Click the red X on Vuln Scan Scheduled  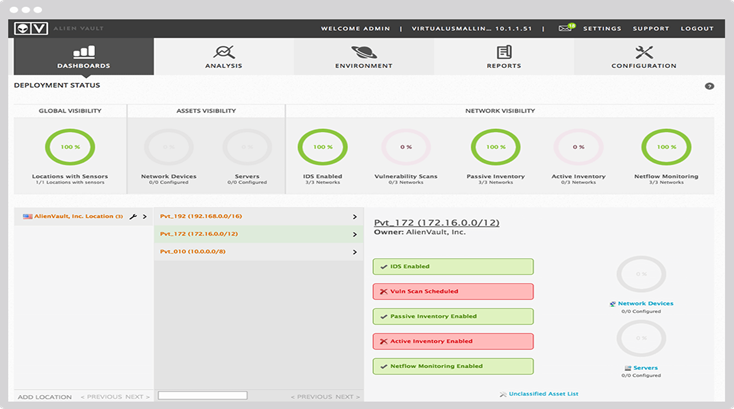click(x=383, y=292)
